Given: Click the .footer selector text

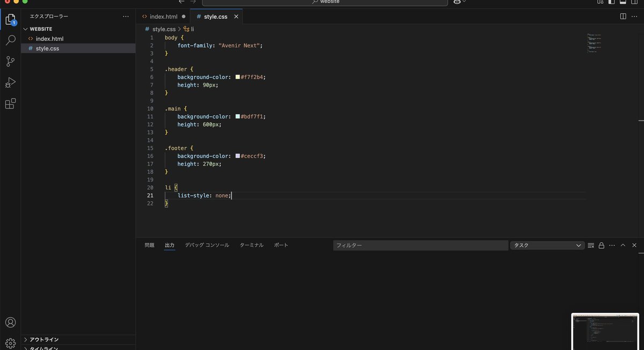Looking at the screenshot, I should 175,148.
